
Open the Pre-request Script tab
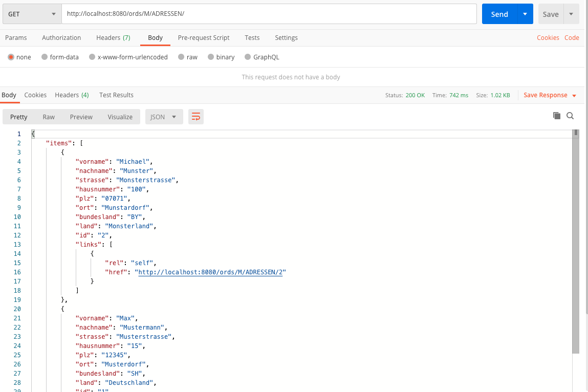click(204, 38)
